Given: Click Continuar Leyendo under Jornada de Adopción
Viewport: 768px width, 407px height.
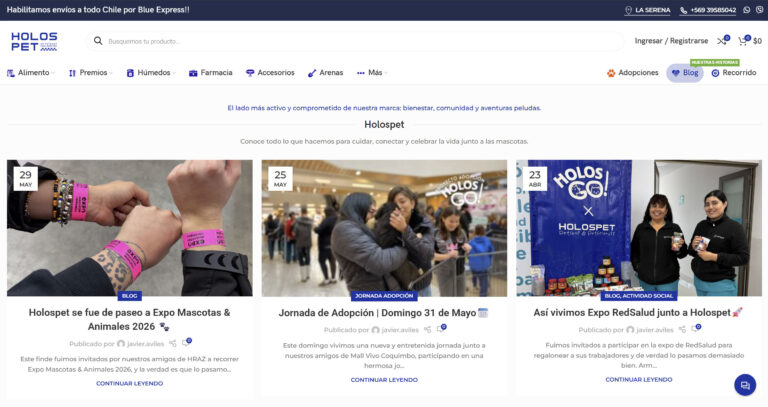Looking at the screenshot, I should click(384, 380).
